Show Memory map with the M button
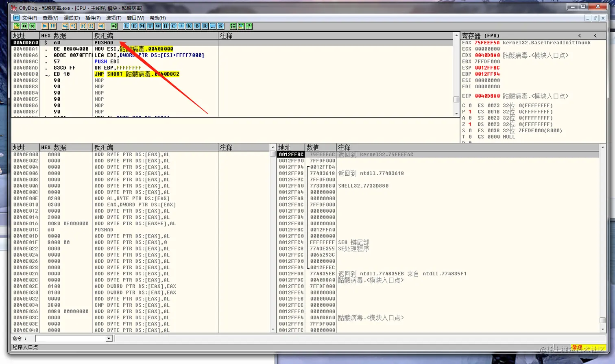 [142, 26]
